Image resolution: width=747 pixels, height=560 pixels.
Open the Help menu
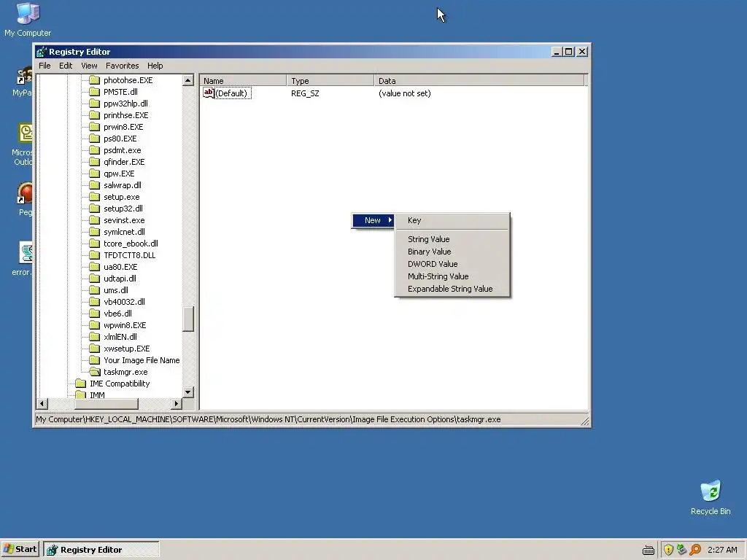pos(155,66)
